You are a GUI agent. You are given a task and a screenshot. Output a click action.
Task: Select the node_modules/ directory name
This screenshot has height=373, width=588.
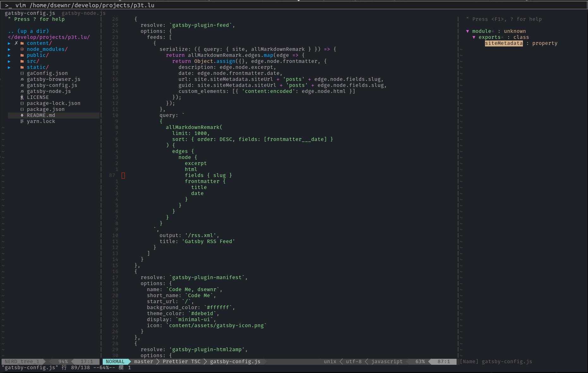(x=47, y=49)
